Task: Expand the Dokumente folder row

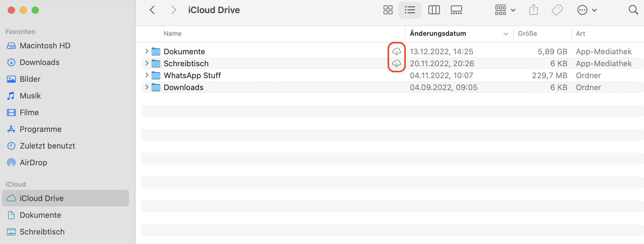Action: [x=147, y=51]
